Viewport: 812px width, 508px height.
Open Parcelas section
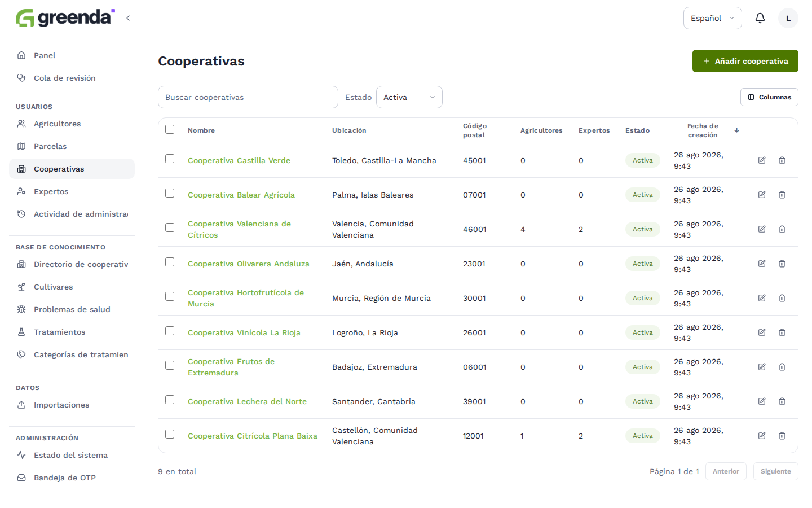tap(72, 146)
